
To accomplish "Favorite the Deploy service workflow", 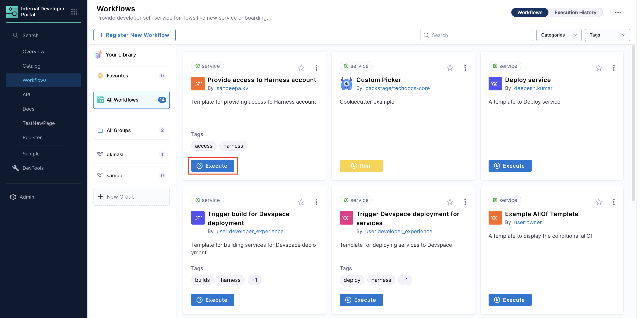I will tap(599, 68).
